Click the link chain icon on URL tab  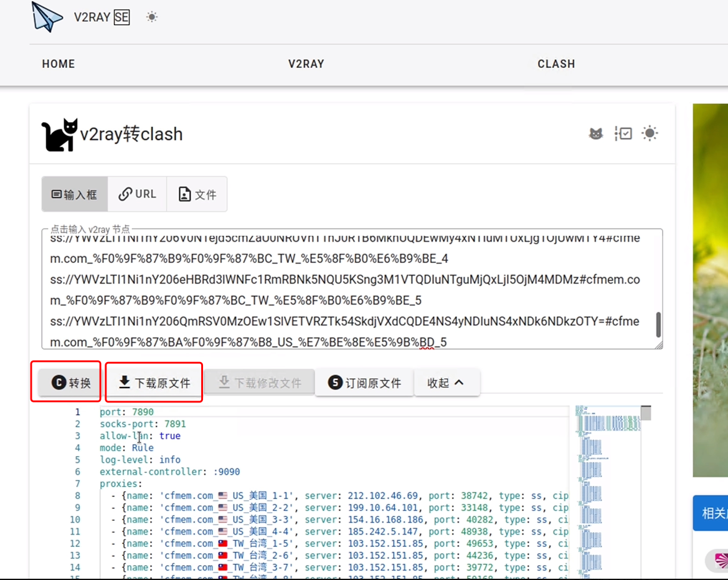(x=125, y=194)
